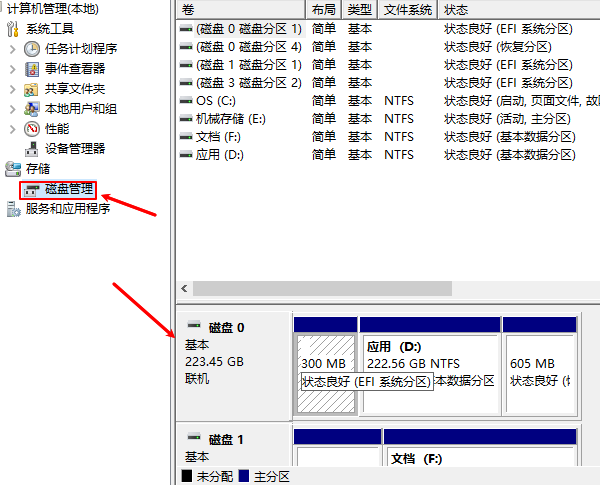Screen dimensions: 600x485
Task: Click the 本地用户和组 icon
Action: pyautogui.click(x=31, y=109)
